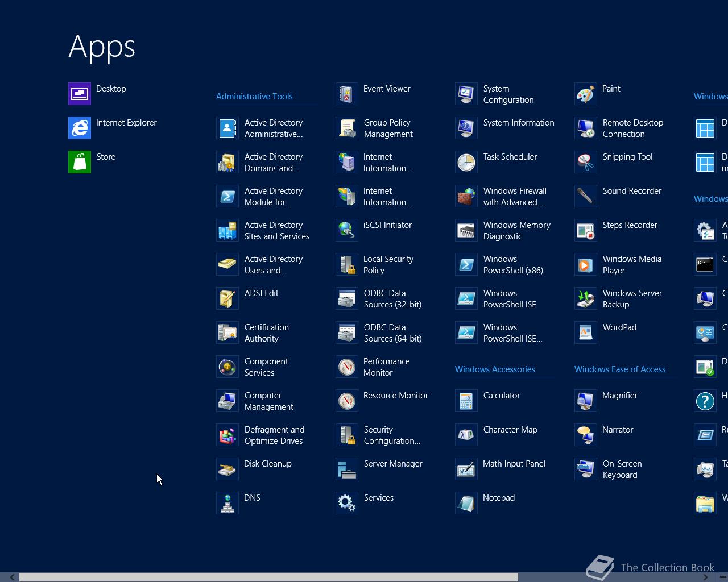Select the "Windows PowerShell ISE" label
Image resolution: width=728 pixels, height=582 pixels.
(510, 299)
